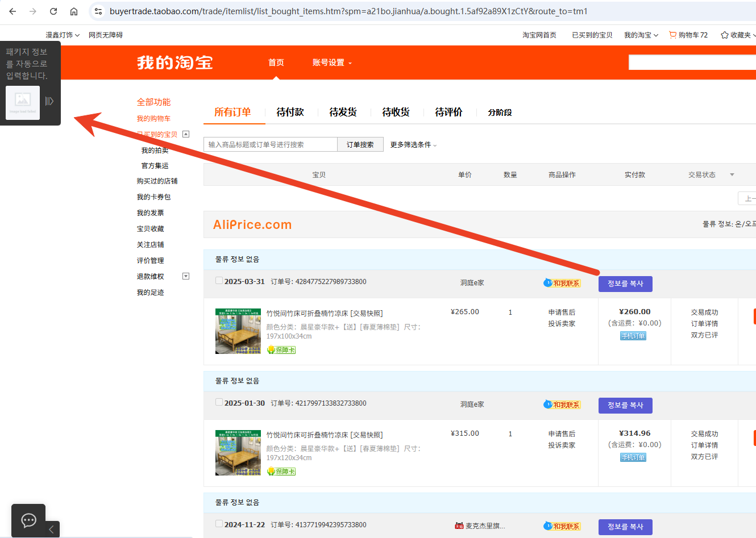Tick checkbox for order dated 2025-01-30
This screenshot has height=538, width=756.
219,402
